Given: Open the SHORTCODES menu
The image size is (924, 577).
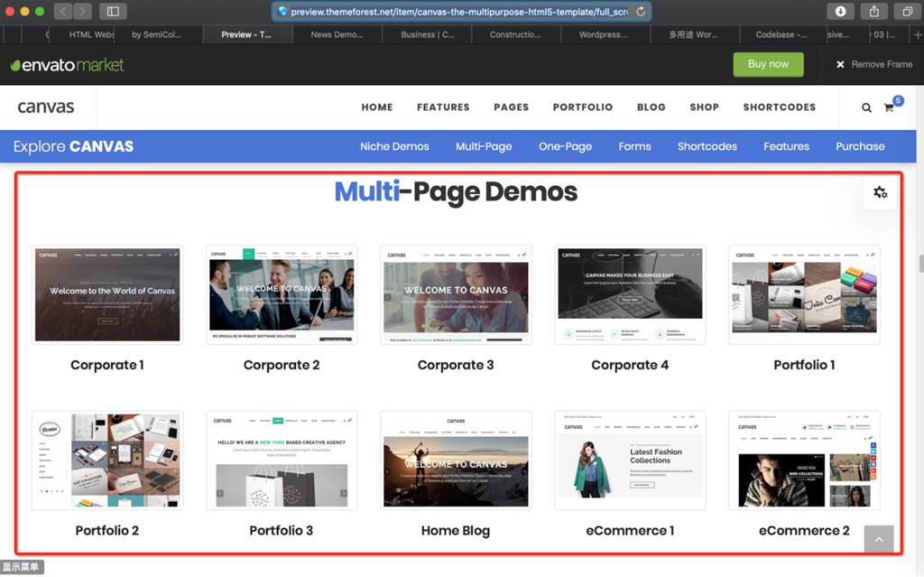Looking at the screenshot, I should pos(779,107).
